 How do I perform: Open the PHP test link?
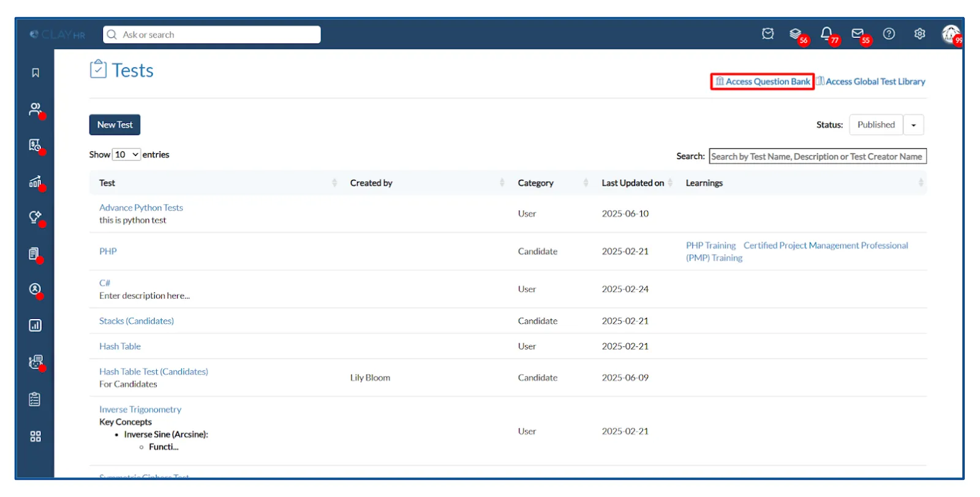coord(108,252)
